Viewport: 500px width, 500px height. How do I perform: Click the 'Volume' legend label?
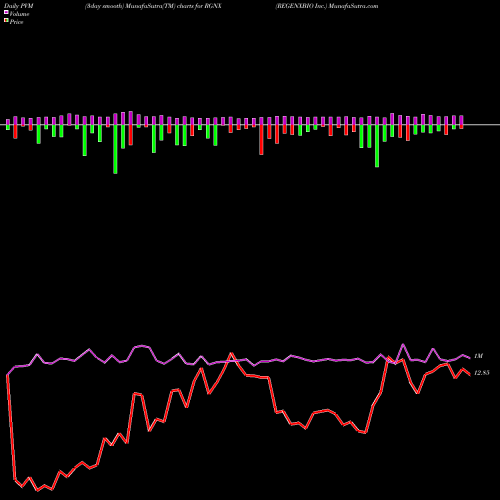[x=19, y=14]
